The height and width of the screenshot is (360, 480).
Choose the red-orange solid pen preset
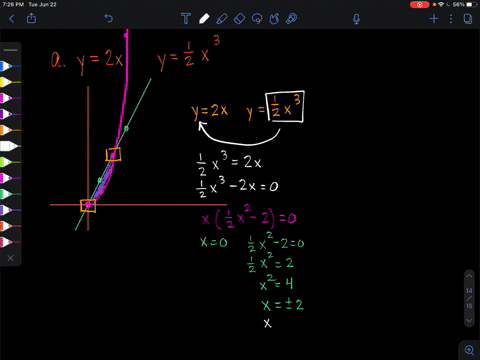click(x=10, y=226)
